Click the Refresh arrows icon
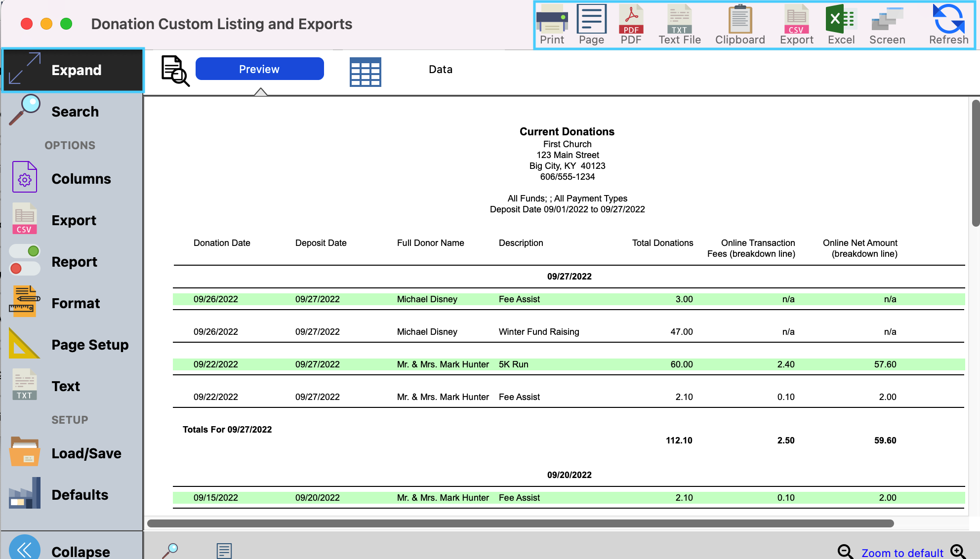 (x=948, y=19)
